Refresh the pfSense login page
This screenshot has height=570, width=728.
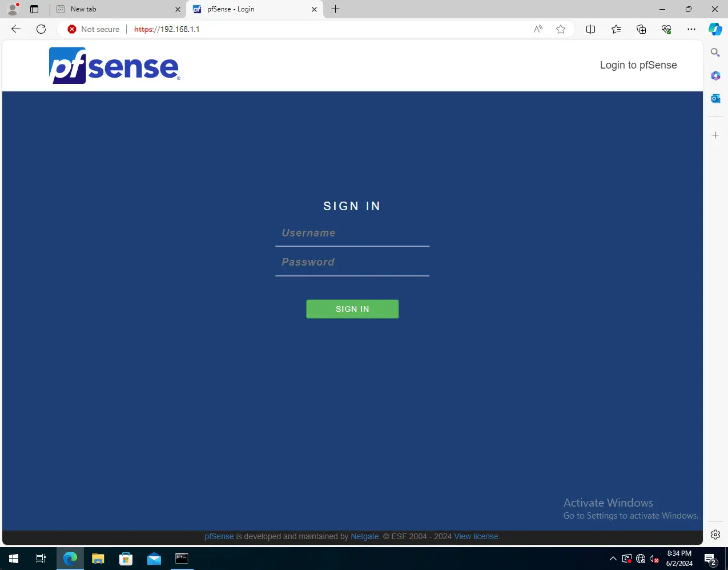click(x=41, y=29)
